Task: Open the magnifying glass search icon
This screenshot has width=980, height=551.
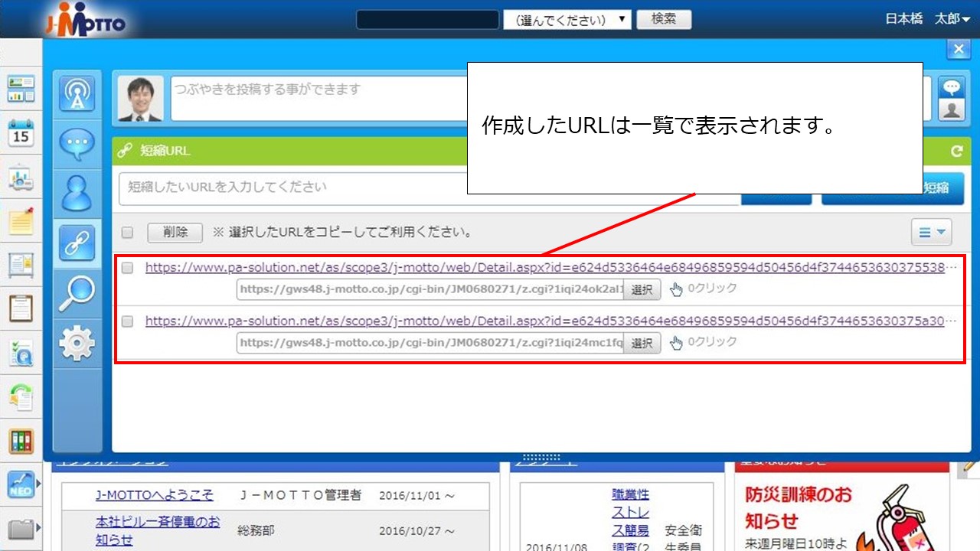Action: coord(77,293)
